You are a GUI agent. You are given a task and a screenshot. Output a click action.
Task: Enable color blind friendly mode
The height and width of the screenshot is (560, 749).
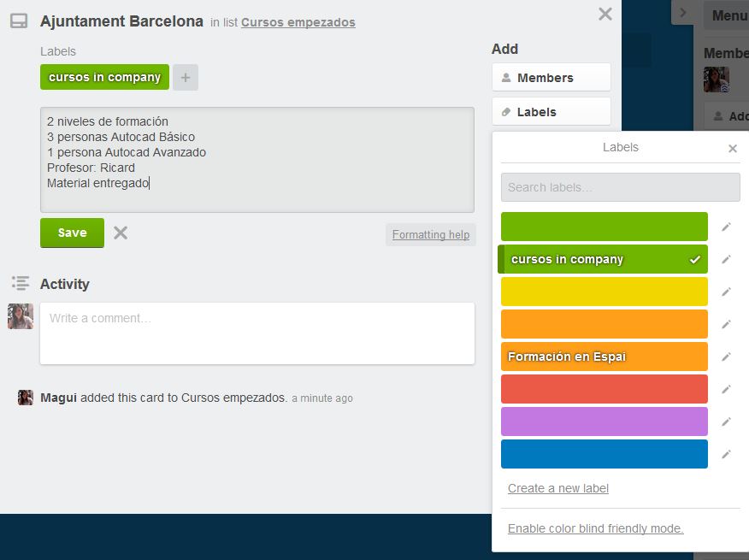tap(595, 528)
